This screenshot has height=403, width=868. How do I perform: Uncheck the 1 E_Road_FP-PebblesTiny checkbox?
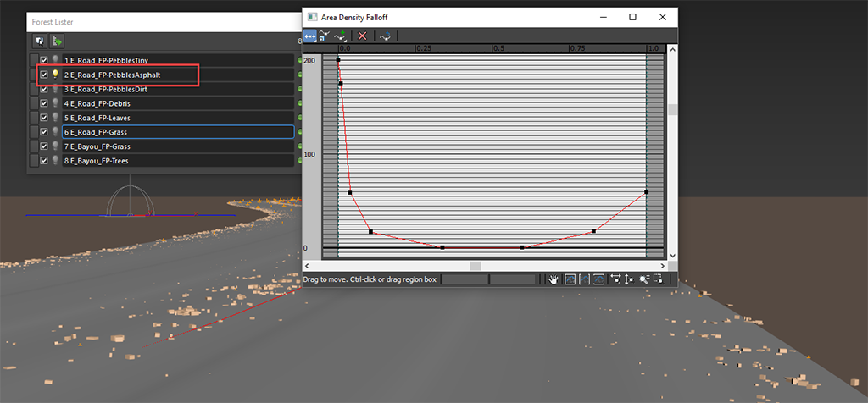pyautogui.click(x=44, y=61)
